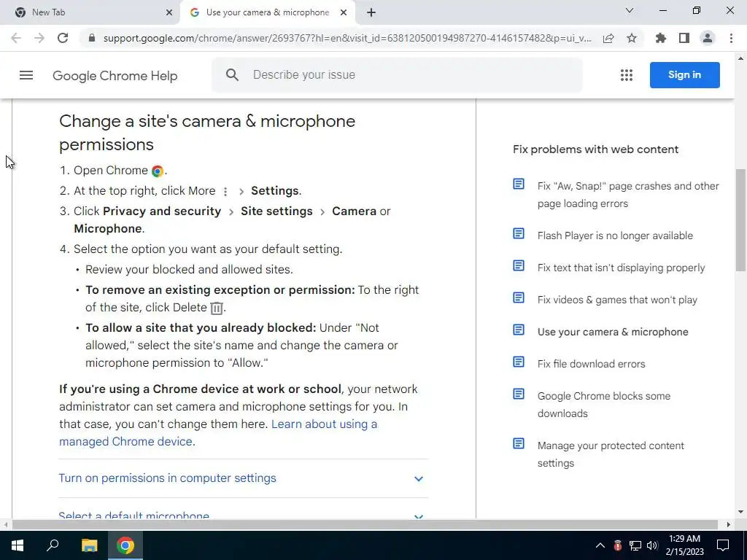747x560 pixels.
Task: Close the New Tab tab
Action: point(169,12)
